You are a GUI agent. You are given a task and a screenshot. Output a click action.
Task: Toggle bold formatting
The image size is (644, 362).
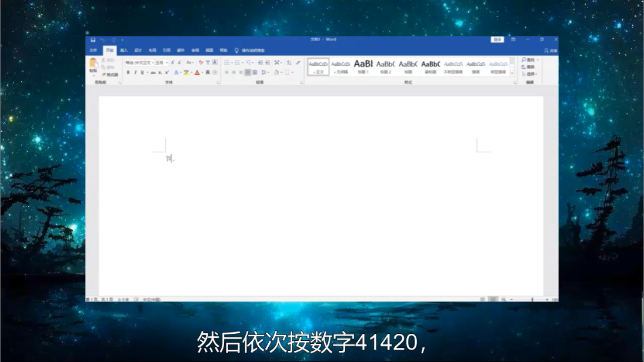(128, 72)
